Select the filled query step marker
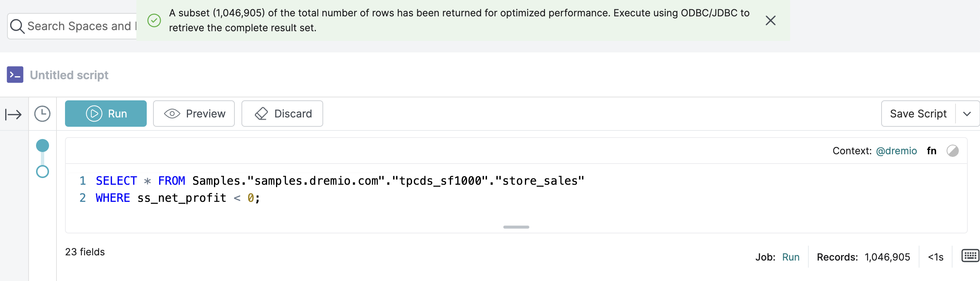The width and height of the screenshot is (980, 281). point(43,145)
